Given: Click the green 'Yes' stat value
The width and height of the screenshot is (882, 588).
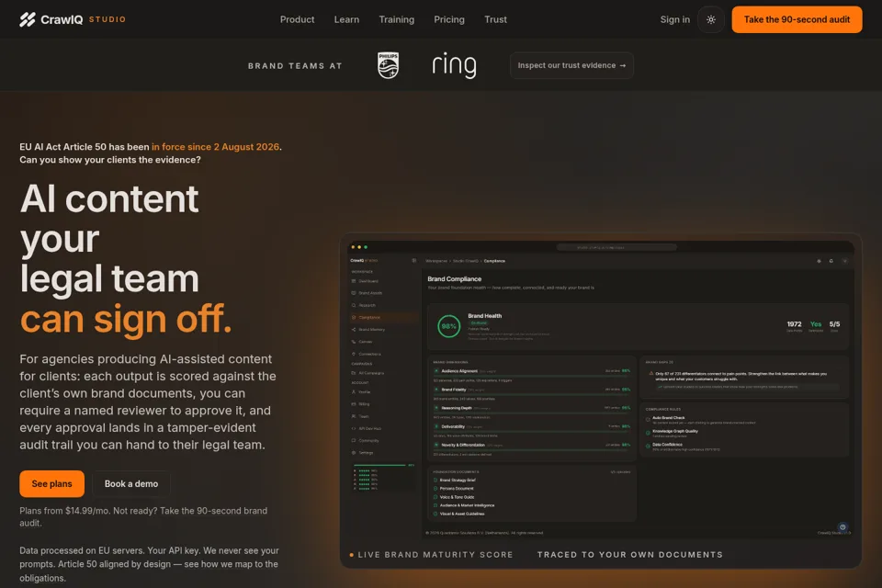Looking at the screenshot, I should (816, 324).
